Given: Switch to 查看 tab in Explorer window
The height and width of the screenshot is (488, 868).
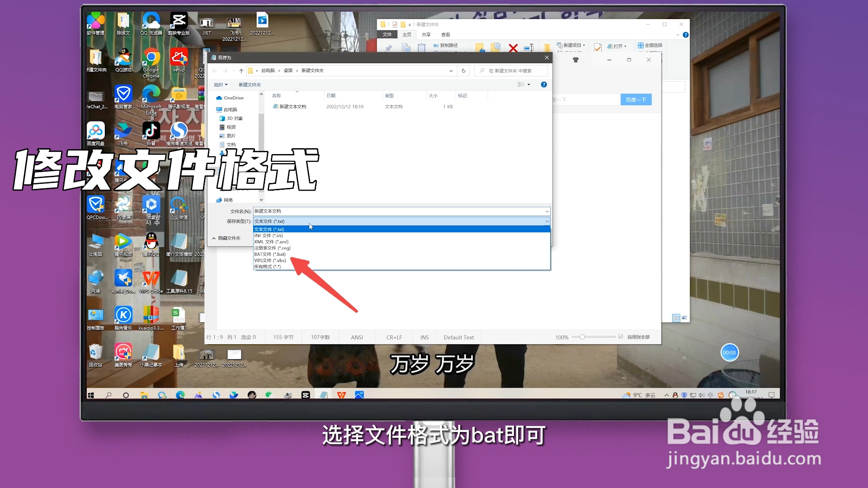Looking at the screenshot, I should point(445,35).
